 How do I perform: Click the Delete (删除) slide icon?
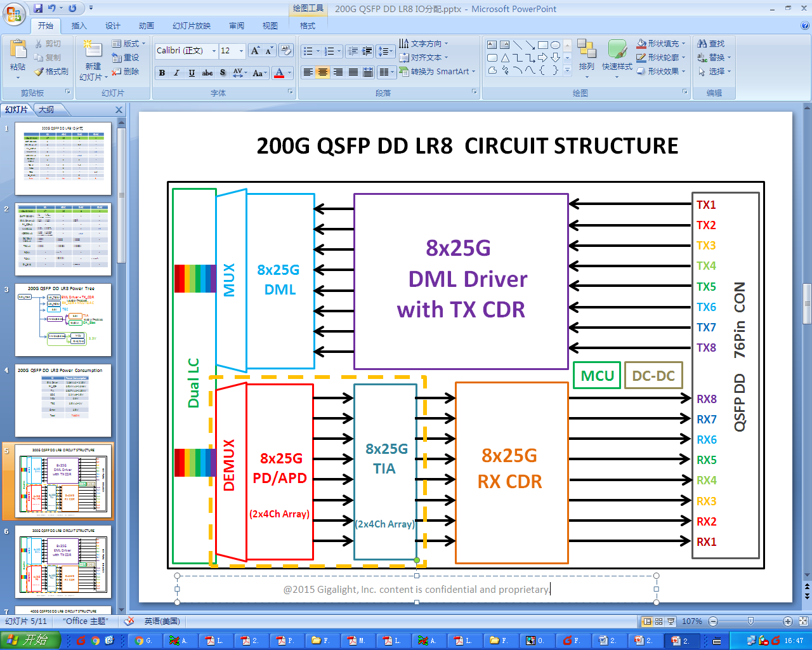click(117, 72)
